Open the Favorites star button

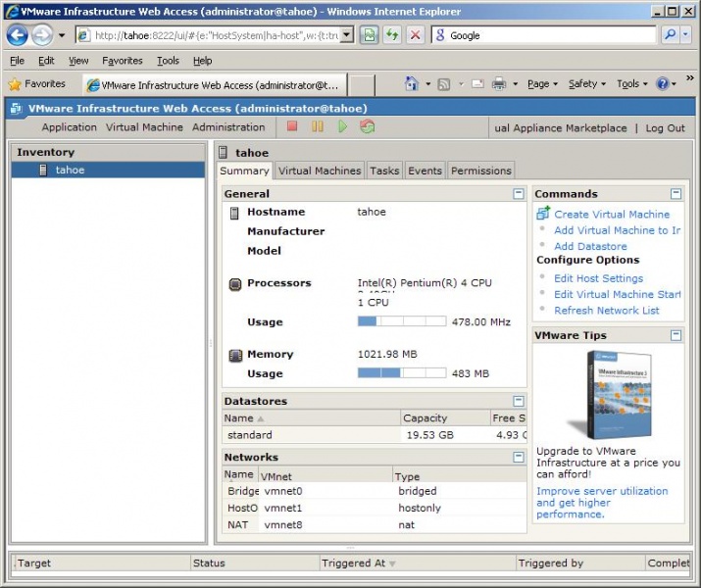point(38,84)
